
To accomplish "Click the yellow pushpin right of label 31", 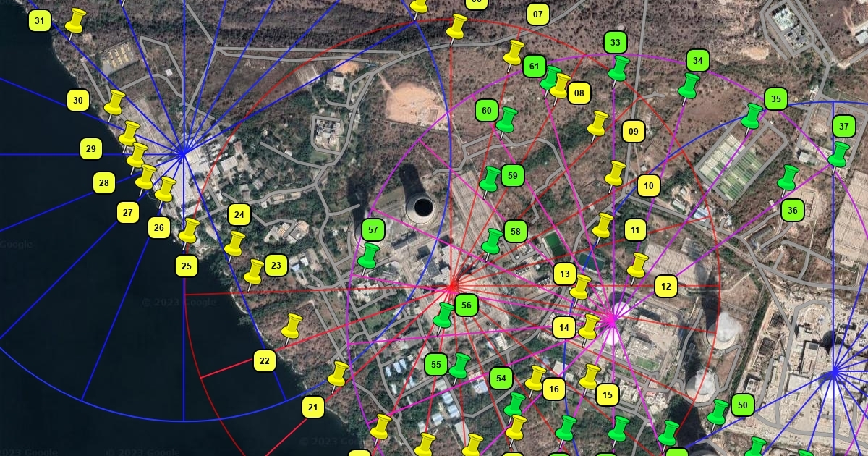I will coord(76,21).
